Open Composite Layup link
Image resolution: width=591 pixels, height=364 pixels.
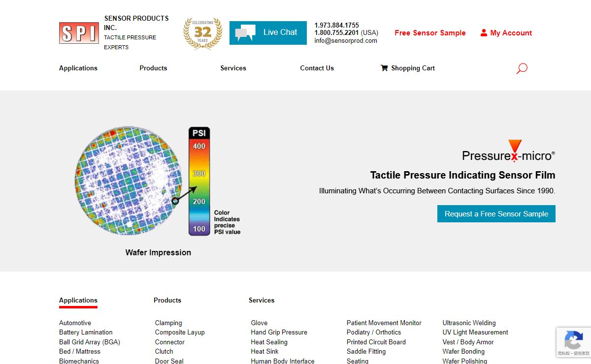[180, 333]
